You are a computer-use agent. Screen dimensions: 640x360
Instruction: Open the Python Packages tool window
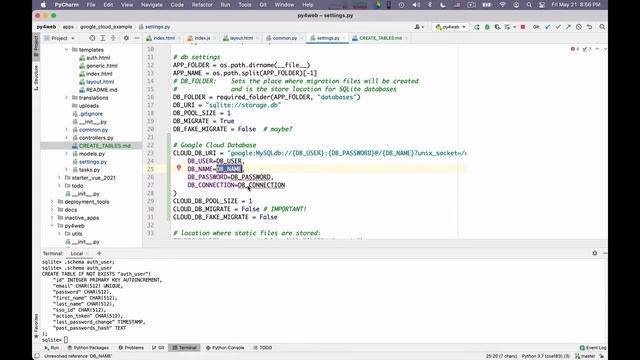click(x=88, y=348)
